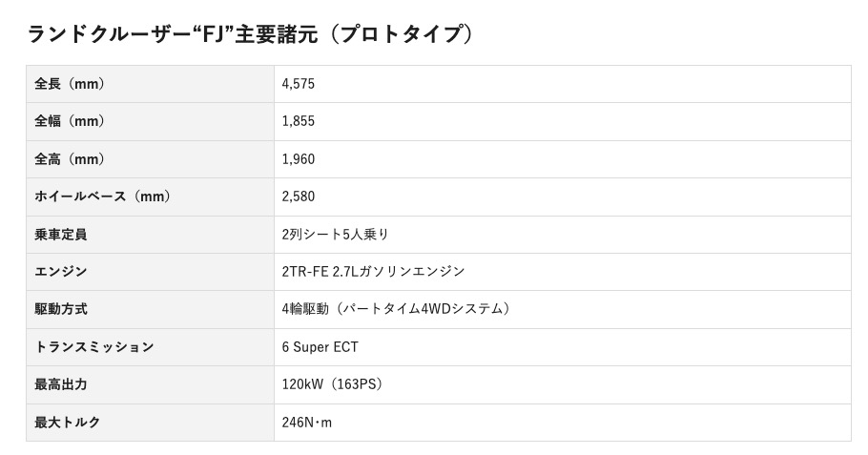Select the 駆動方式 label cell
The width and height of the screenshot is (868, 455).
coord(61,309)
